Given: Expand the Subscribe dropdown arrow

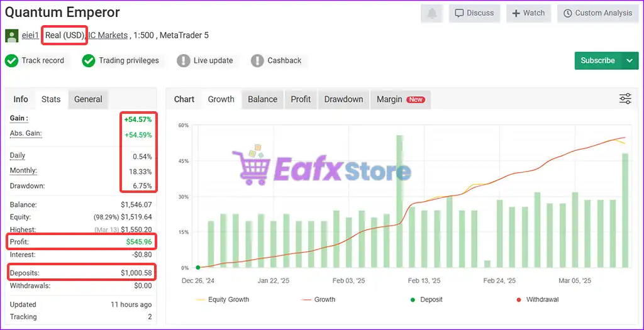Looking at the screenshot, I should pyautogui.click(x=630, y=61).
